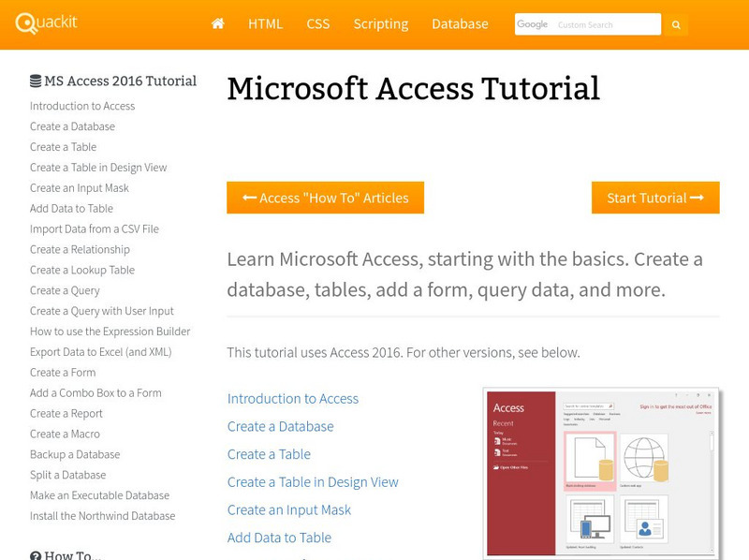Viewport: 749px width, 560px height.
Task: Go to Access "How To" Articles
Action: [325, 198]
